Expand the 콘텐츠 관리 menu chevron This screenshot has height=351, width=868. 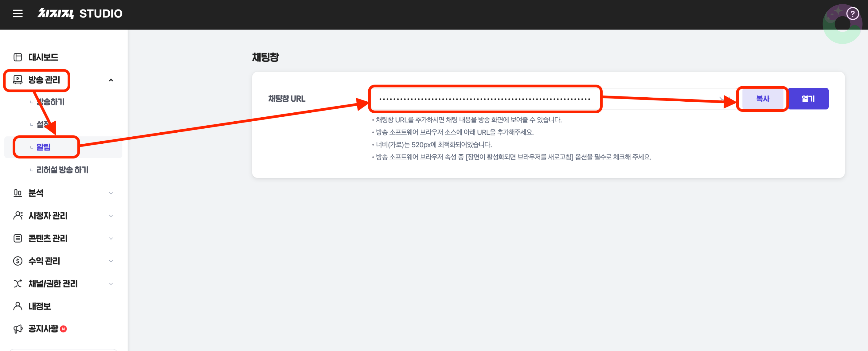point(111,238)
